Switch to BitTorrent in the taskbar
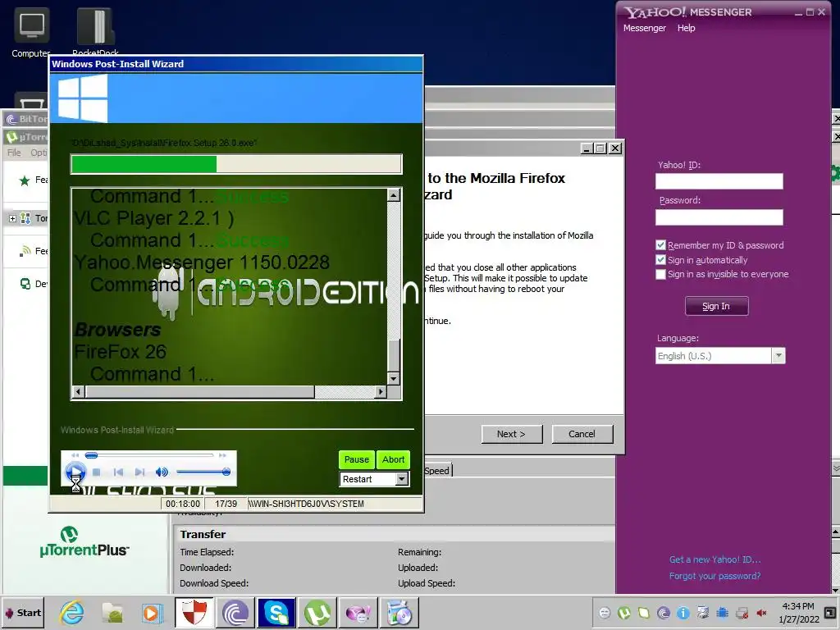The width and height of the screenshot is (840, 630). (235, 613)
